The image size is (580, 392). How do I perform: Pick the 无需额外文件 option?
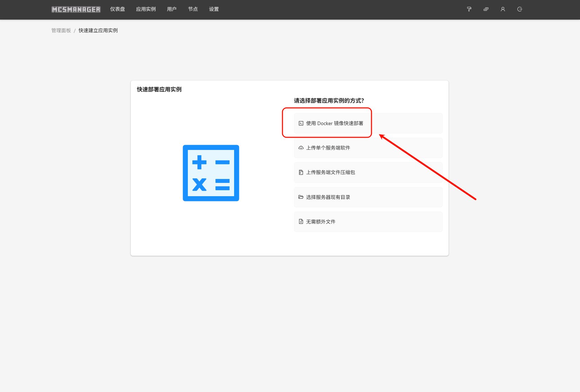click(321, 222)
